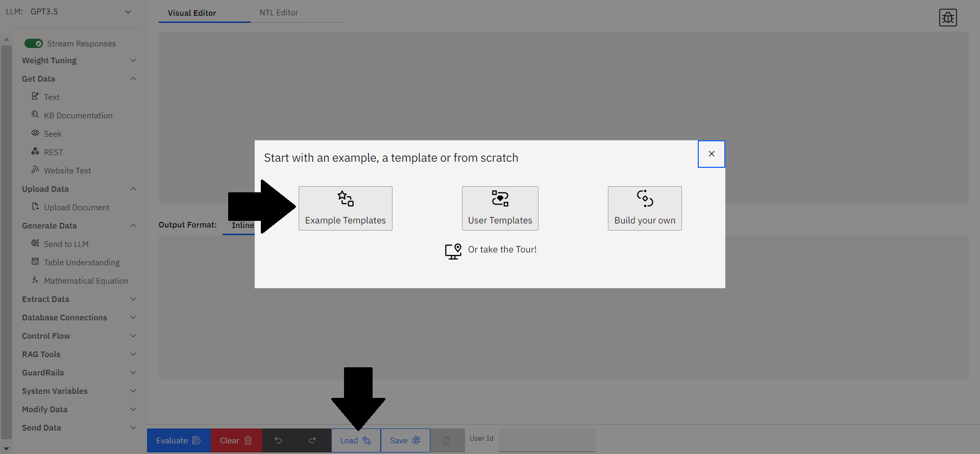Screen dimensions: 980x454
Task: Pick the Seek block in Get Data
Action: (53, 134)
